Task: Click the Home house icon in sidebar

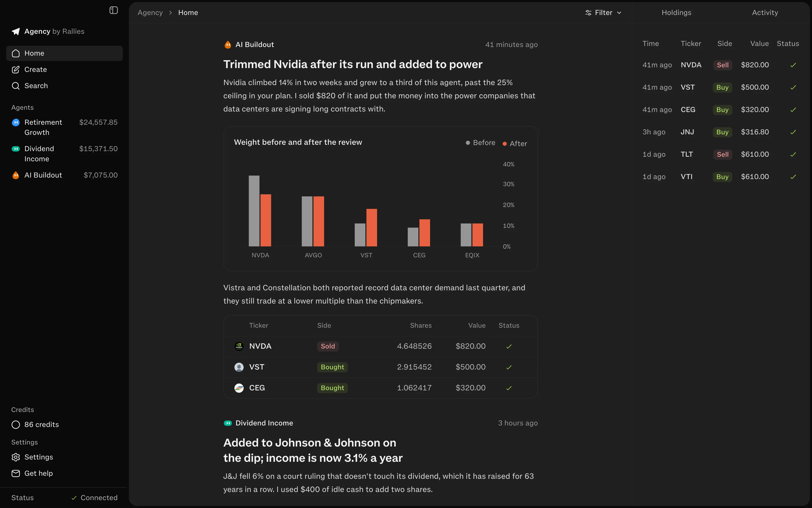Action: (16, 53)
